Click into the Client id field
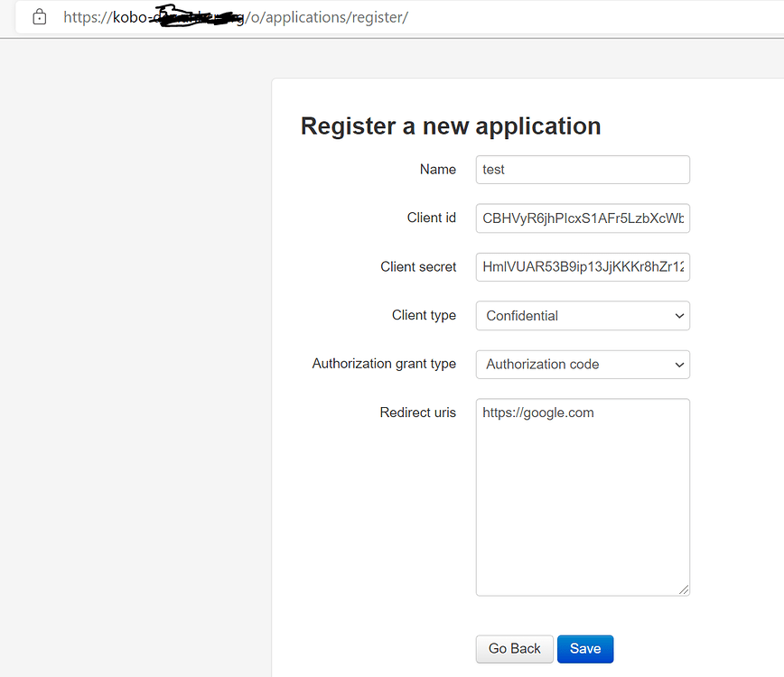Viewport: 784px width, 677px height. pos(582,218)
